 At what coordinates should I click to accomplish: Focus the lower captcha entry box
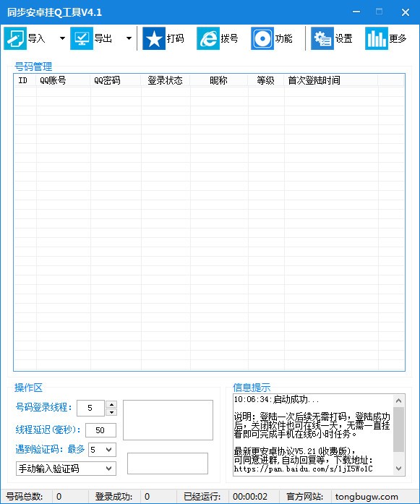click(168, 464)
